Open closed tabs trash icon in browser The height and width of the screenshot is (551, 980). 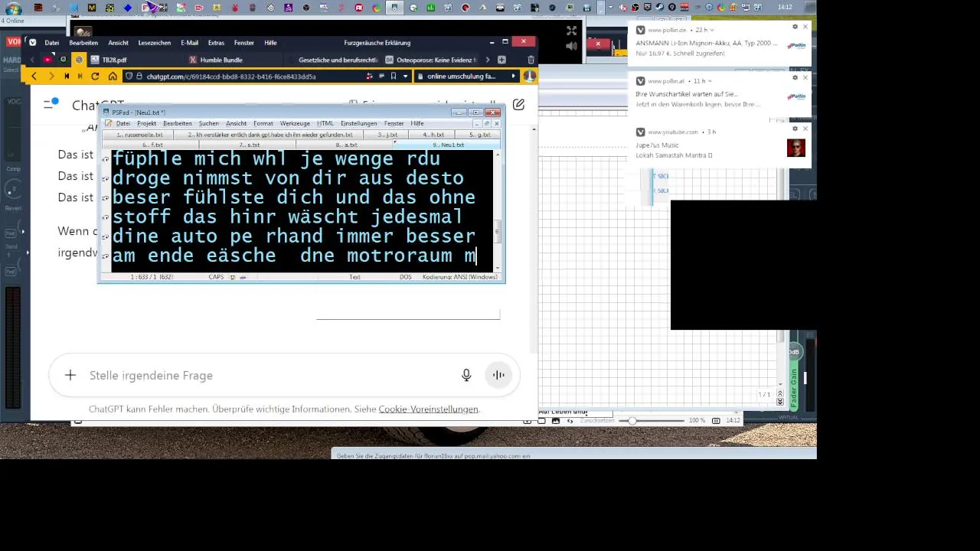pyautogui.click(x=531, y=60)
